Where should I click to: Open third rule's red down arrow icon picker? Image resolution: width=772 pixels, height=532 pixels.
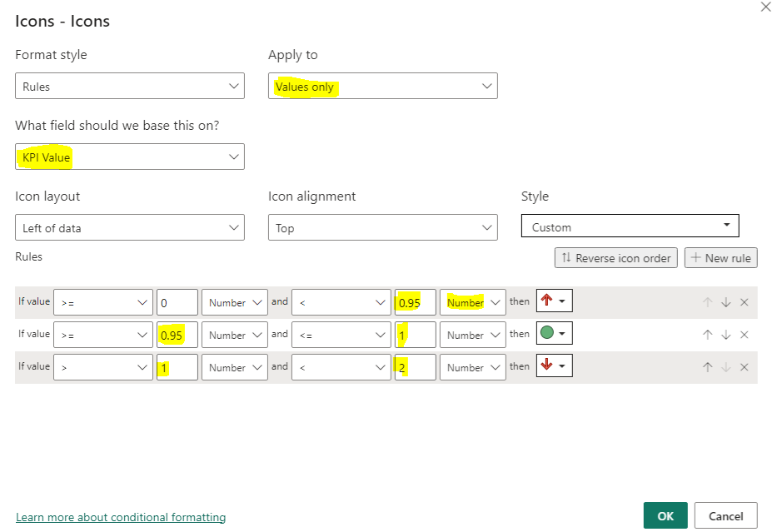[x=554, y=365]
